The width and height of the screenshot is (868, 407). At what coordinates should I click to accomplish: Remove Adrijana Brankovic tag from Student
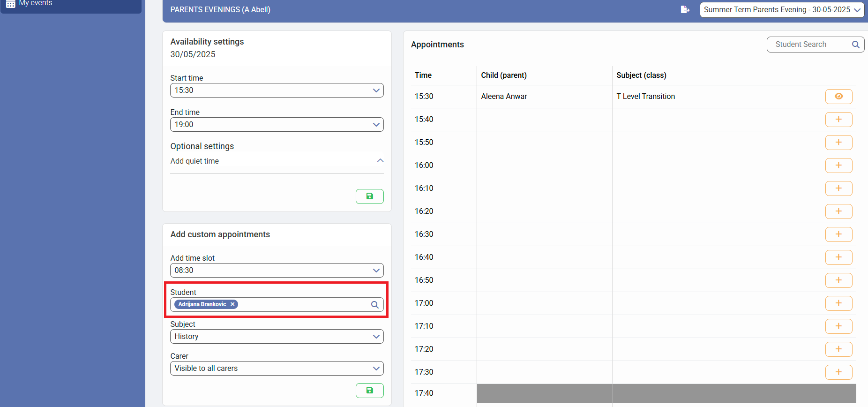(x=232, y=304)
